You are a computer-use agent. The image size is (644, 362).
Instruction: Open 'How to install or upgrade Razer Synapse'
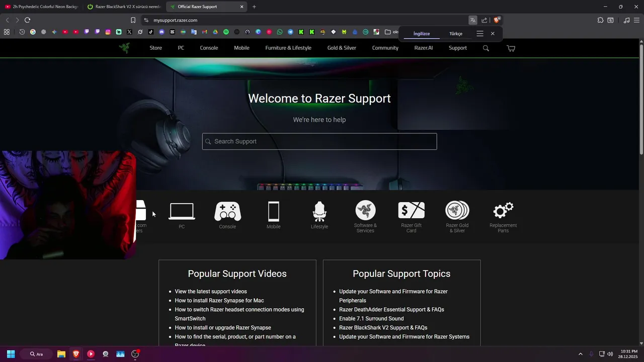223,327
